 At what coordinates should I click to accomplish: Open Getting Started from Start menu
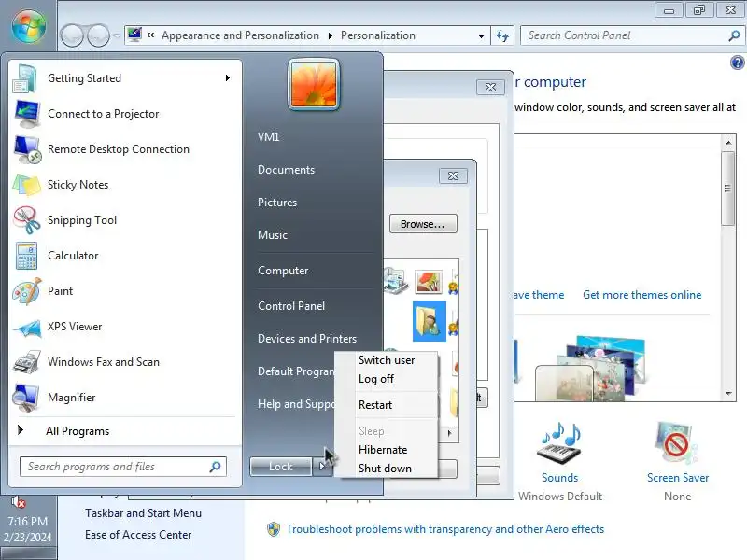tap(125, 78)
